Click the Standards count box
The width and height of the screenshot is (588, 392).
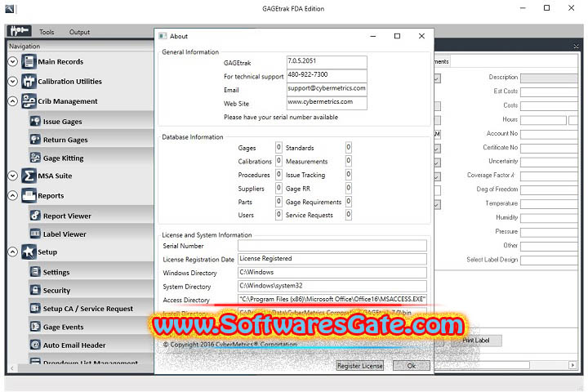coord(349,148)
